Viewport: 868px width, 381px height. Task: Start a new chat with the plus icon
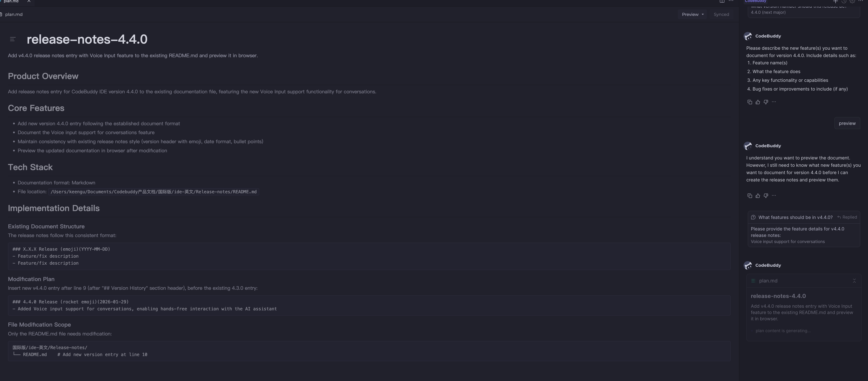835,1
